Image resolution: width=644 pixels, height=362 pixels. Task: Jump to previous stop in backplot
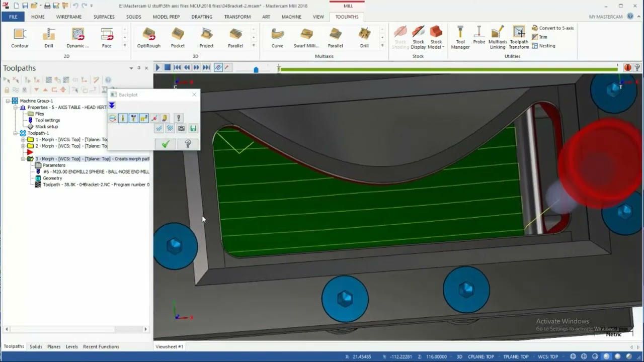click(x=177, y=67)
